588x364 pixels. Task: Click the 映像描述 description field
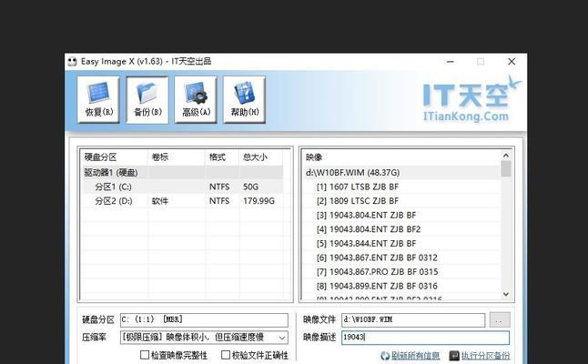(426, 338)
